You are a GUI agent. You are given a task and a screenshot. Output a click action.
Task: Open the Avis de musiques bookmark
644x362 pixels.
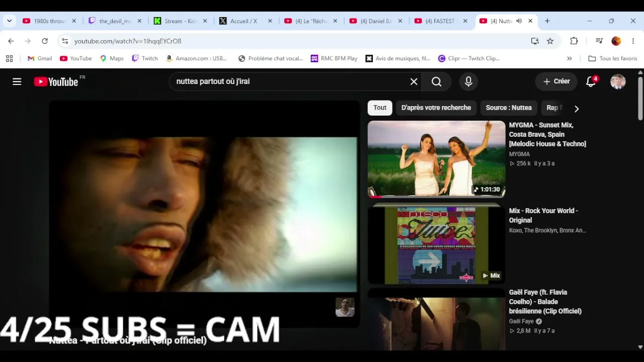click(x=398, y=58)
